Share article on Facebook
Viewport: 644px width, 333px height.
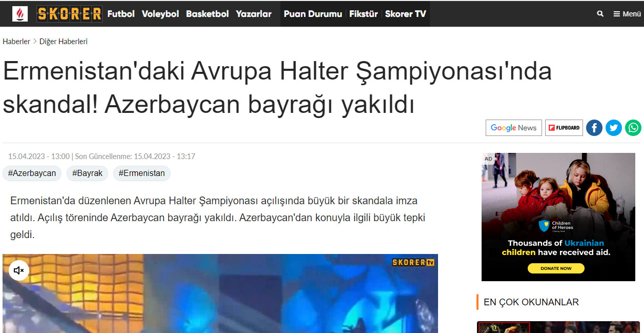pyautogui.click(x=594, y=128)
